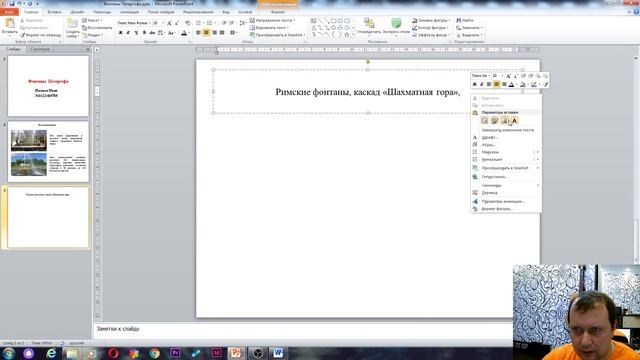Open Opera browser from the taskbar
Screen dimensions: 640x360
(x=113, y=353)
